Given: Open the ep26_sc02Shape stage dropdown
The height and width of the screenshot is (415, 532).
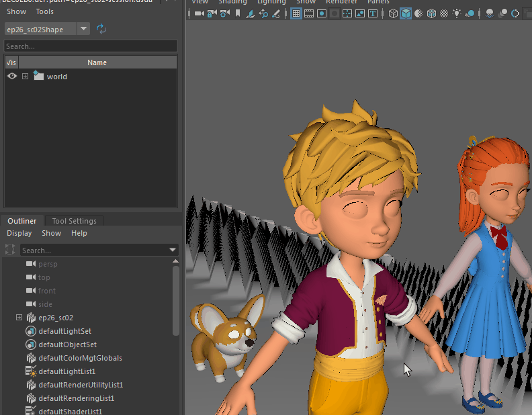Looking at the screenshot, I should (x=83, y=28).
